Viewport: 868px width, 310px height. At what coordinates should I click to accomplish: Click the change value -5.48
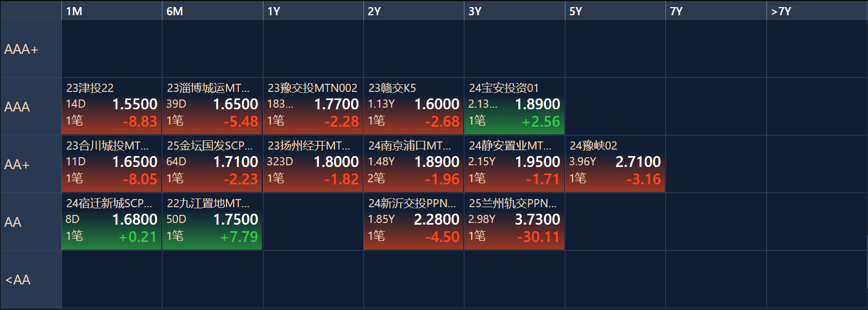coord(241,122)
